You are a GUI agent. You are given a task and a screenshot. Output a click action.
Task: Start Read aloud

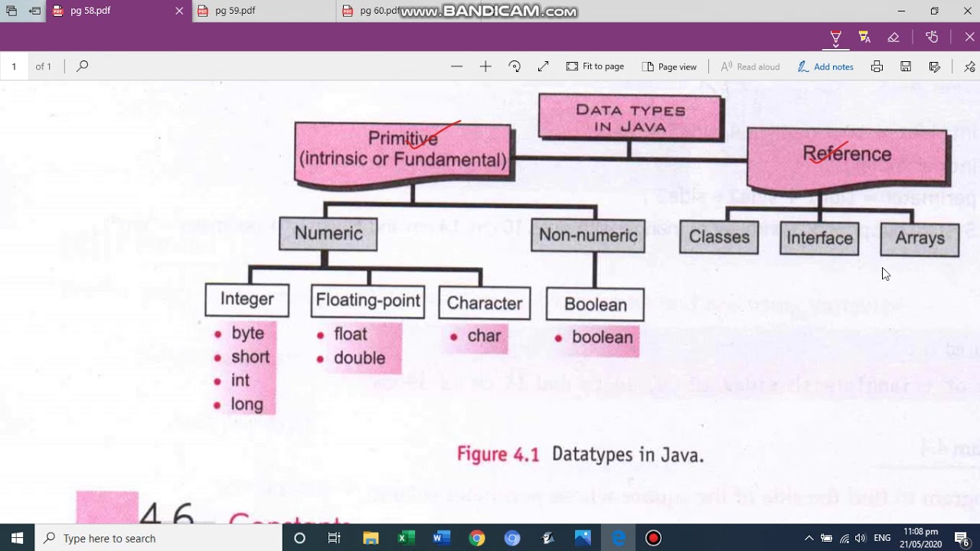[750, 67]
